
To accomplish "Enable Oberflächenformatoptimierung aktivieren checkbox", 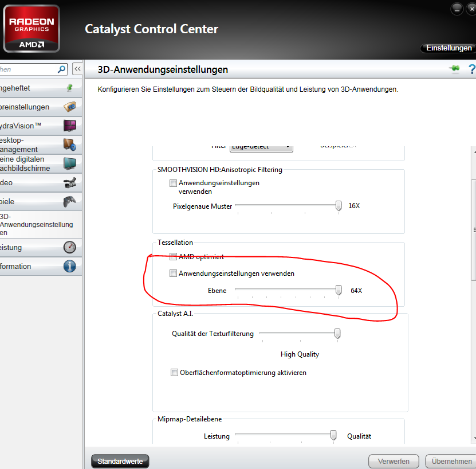I will (174, 372).
